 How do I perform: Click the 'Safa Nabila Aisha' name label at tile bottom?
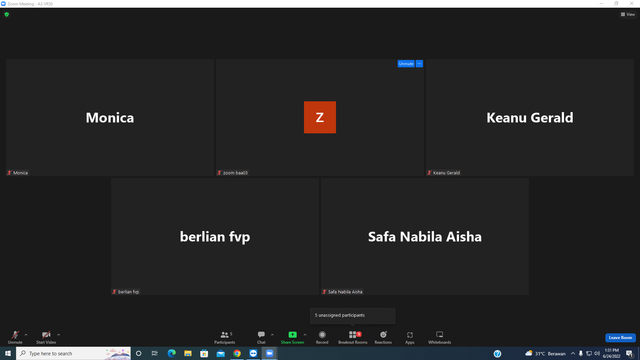pos(345,292)
